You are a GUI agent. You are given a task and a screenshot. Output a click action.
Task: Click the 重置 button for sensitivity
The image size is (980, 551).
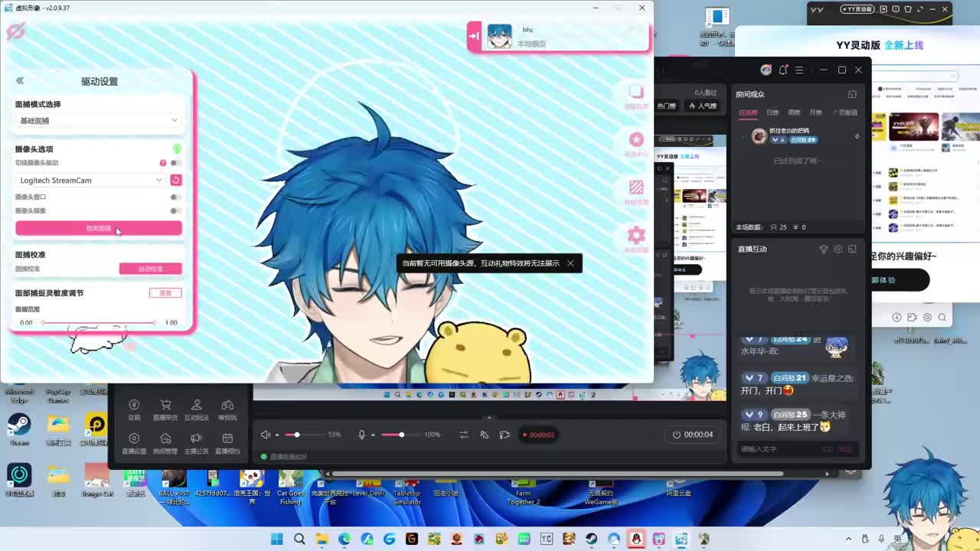coord(165,293)
